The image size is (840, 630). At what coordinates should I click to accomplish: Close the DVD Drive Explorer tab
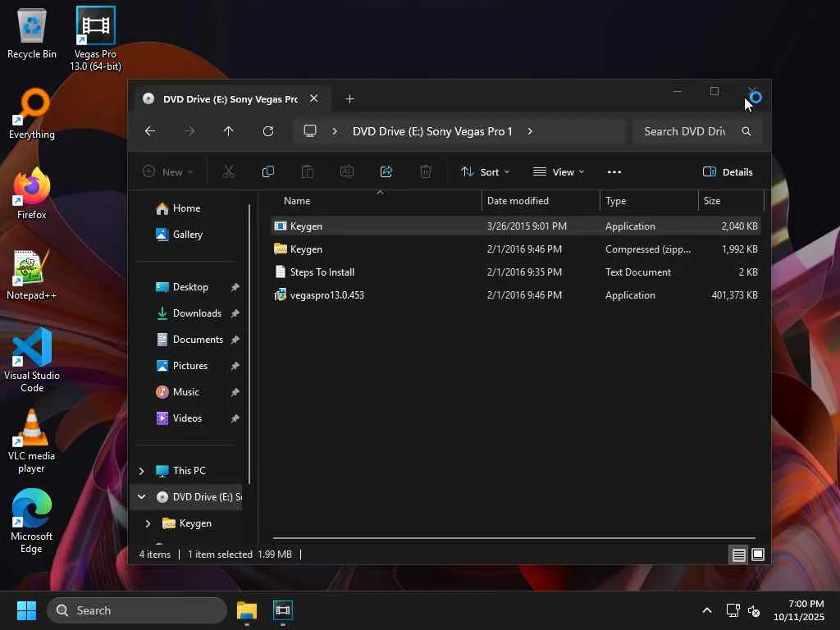coord(314,98)
